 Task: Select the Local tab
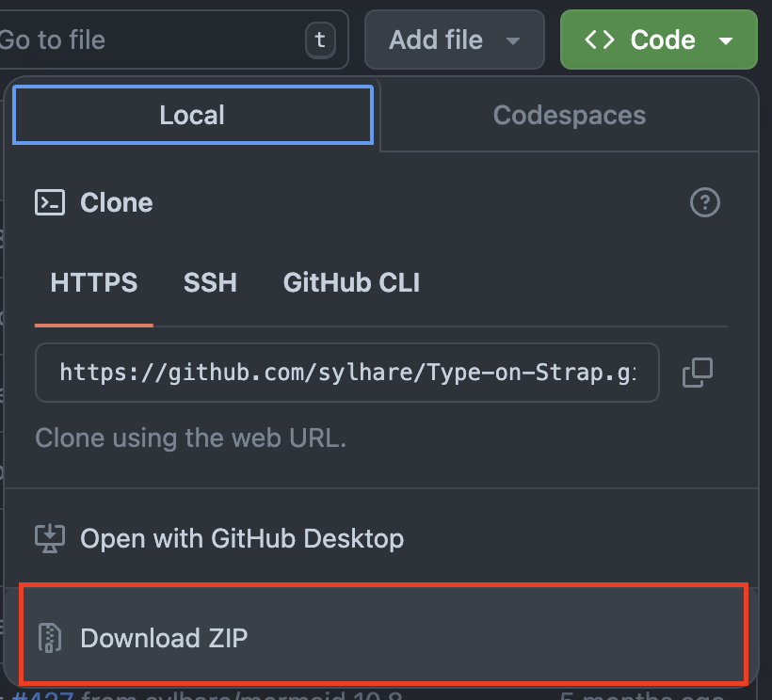click(192, 116)
